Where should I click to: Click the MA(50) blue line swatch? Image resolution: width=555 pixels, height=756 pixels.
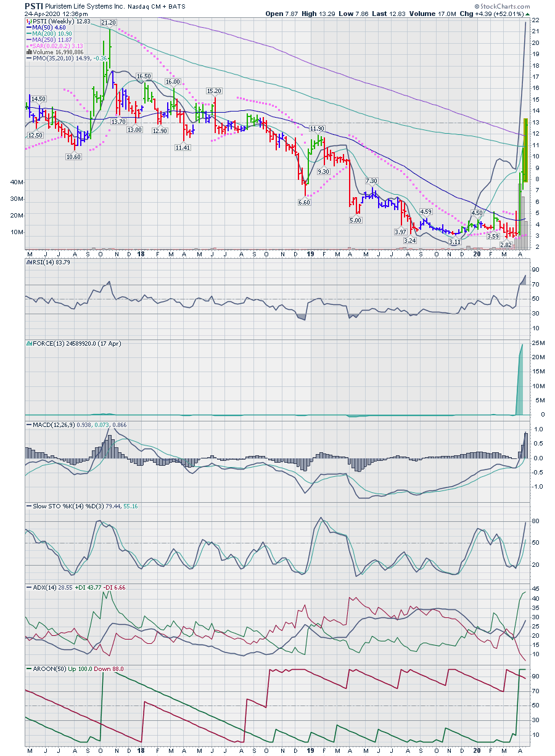28,28
